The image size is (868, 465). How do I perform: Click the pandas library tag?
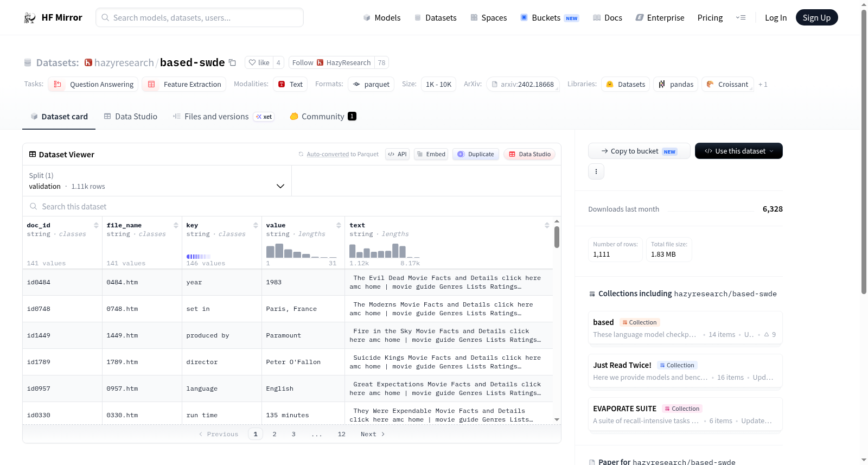[x=676, y=84]
